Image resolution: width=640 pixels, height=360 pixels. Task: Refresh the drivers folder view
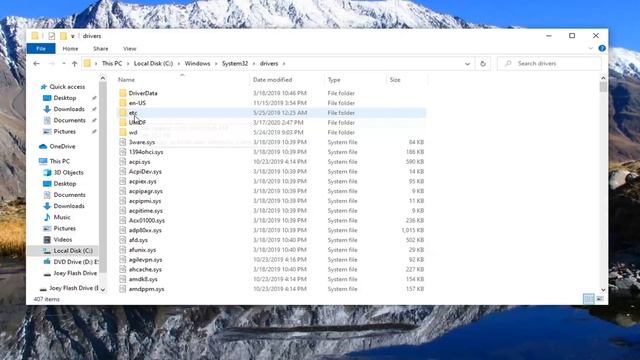(x=483, y=64)
